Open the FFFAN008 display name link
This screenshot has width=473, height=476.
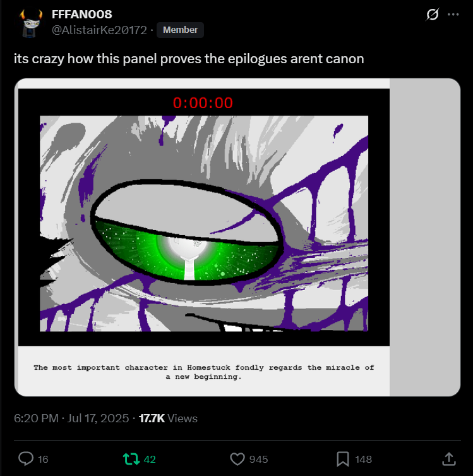tap(82, 15)
